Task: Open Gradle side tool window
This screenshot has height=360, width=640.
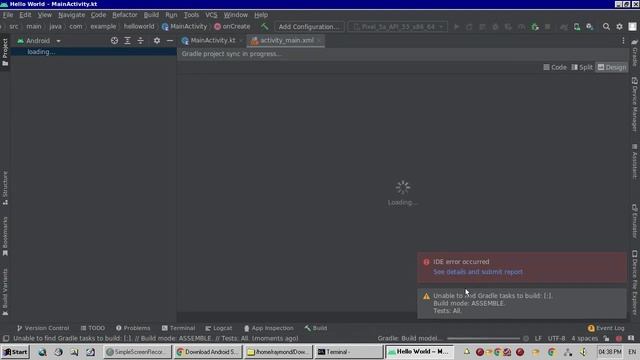Action: tap(635, 53)
